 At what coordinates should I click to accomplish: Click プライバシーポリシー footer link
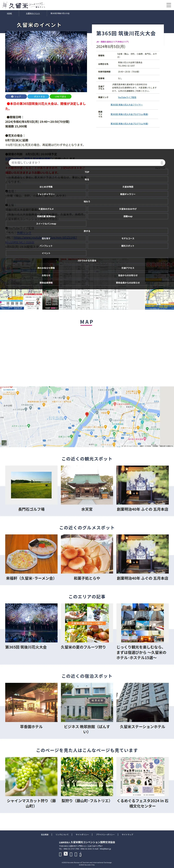pyautogui.click(x=105, y=835)
